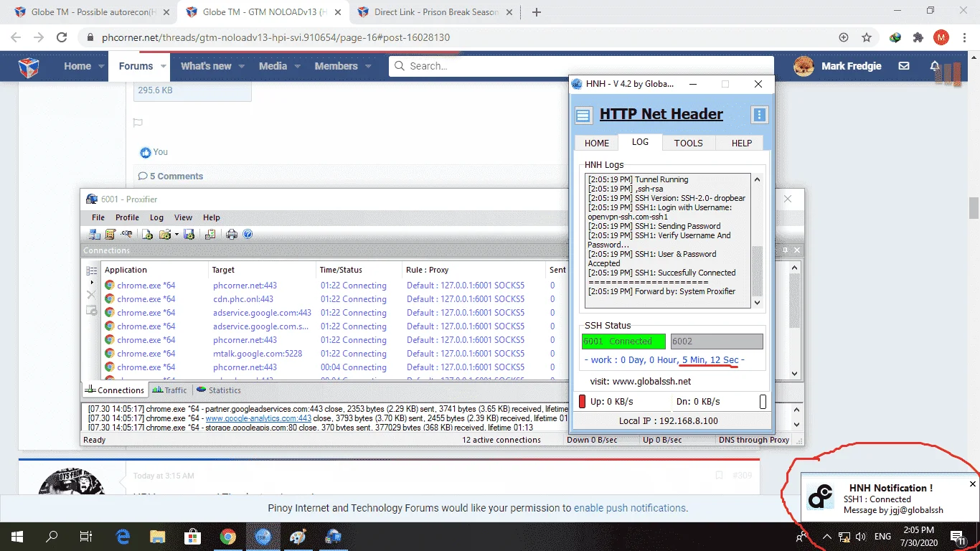Image resolution: width=980 pixels, height=551 pixels.
Task: Click the printer icon in Proxifier toolbar
Action: point(232,234)
